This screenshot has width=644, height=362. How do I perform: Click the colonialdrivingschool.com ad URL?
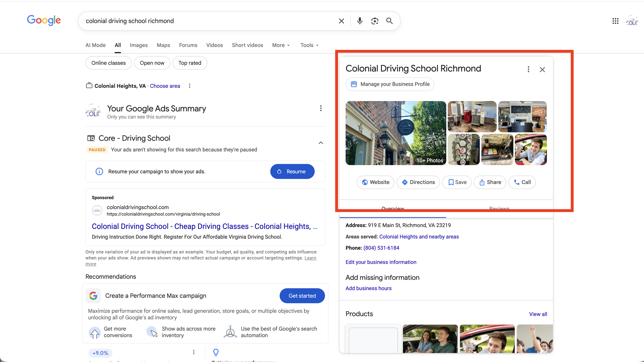[163, 214]
